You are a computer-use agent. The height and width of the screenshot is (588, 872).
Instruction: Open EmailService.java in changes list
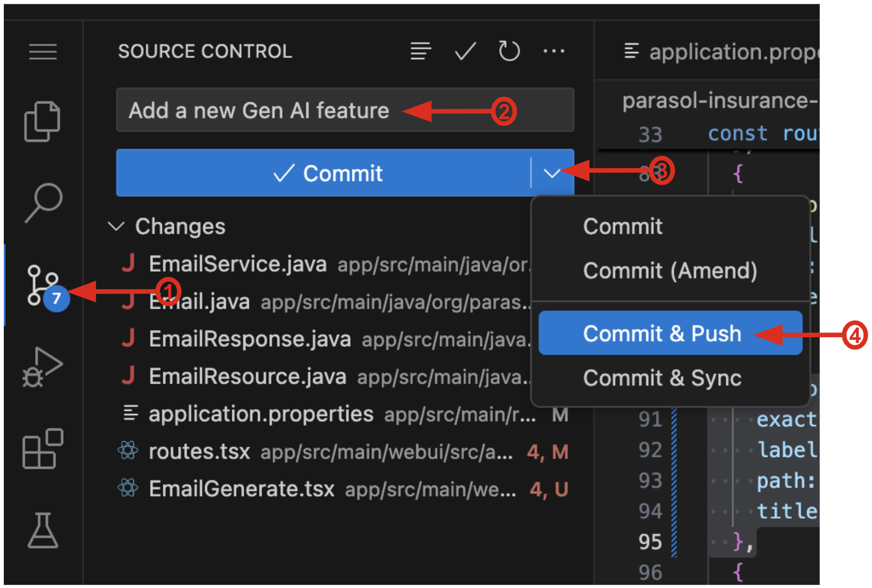pos(237,264)
